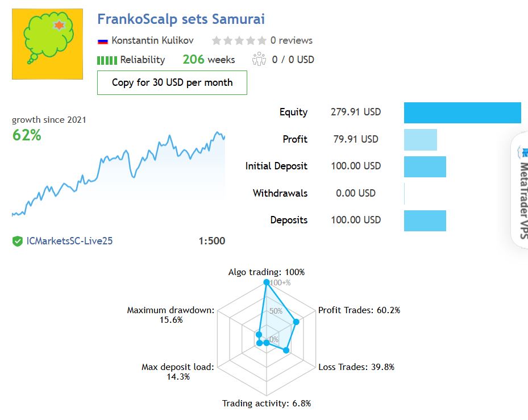Click the blue Equity bar

[x=462, y=113]
